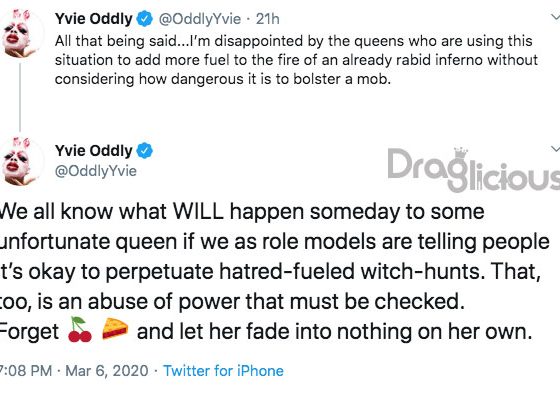Click the Draglicious watermark logo
Viewport: 560px width, 394px height.
[x=474, y=169]
